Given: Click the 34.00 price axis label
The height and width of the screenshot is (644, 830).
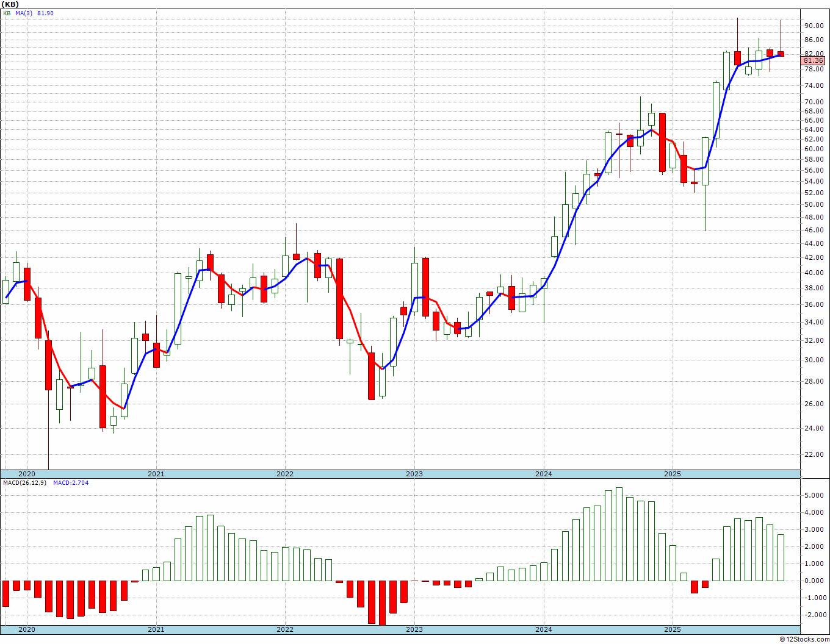Looking at the screenshot, I should pyautogui.click(x=814, y=323).
